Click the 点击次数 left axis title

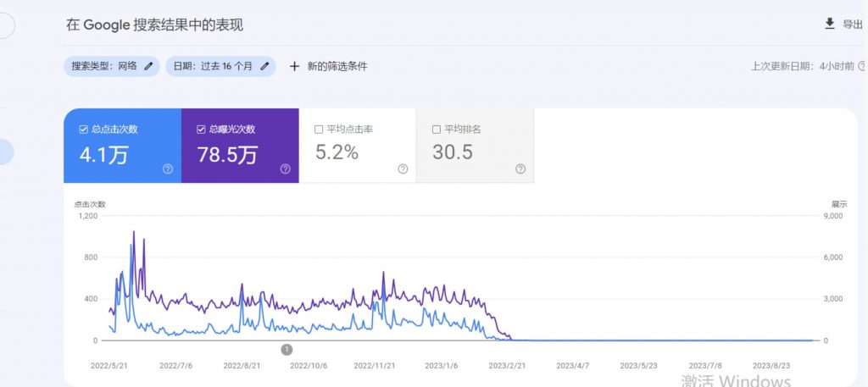tap(90, 204)
